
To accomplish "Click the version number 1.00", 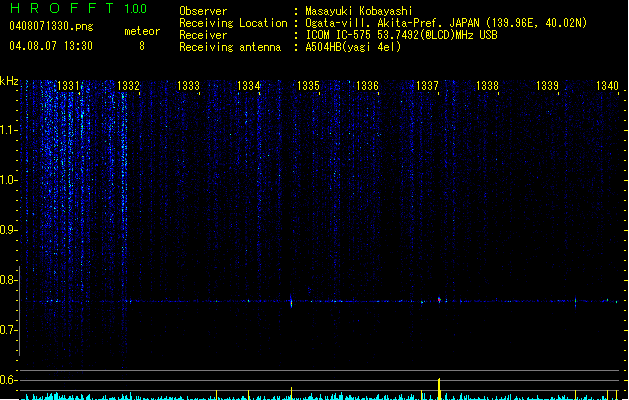I will 136,8.
